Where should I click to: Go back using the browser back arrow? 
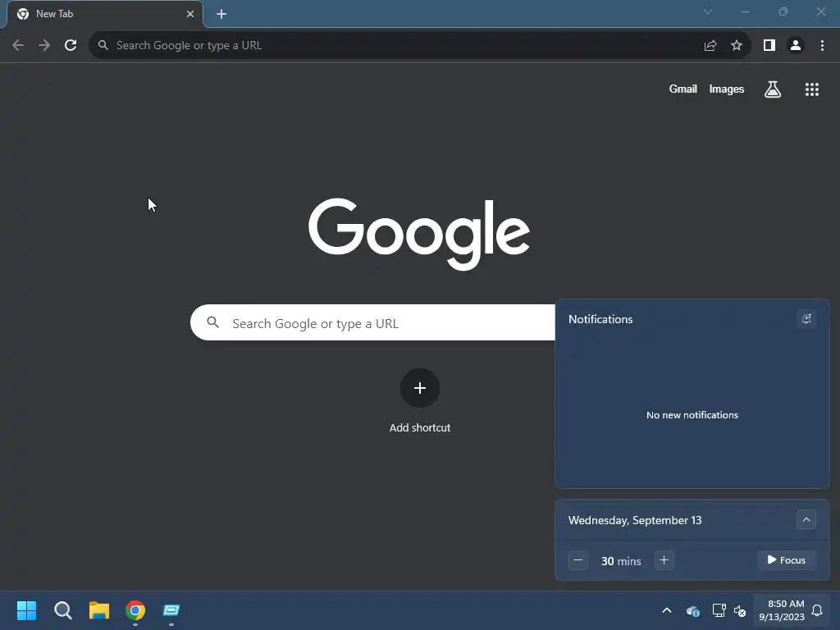point(18,45)
